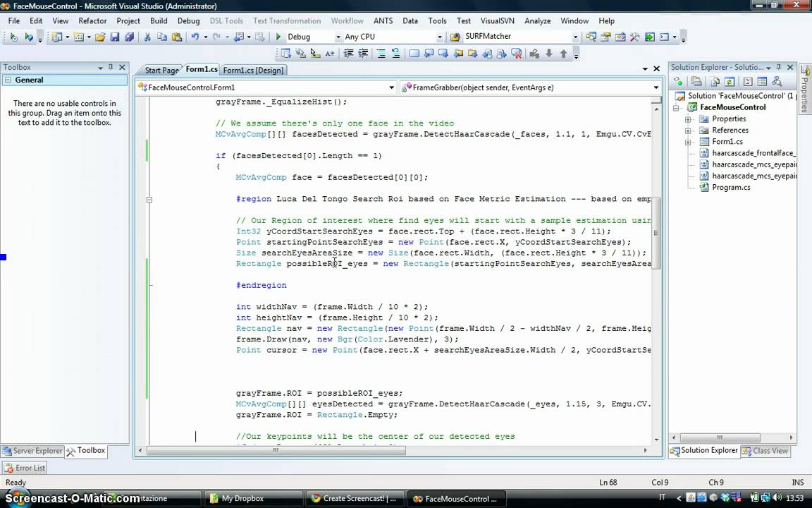Cut selection with the scissors icon

click(x=147, y=37)
